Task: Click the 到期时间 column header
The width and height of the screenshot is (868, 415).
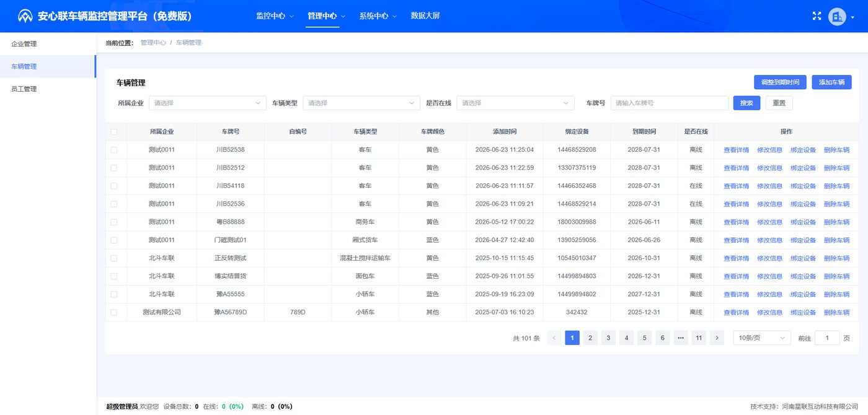Action: 644,131
